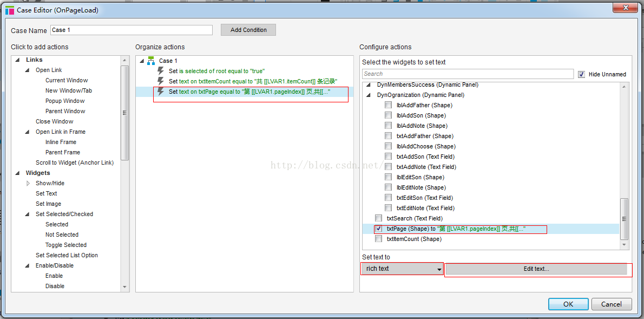The width and height of the screenshot is (644, 319).
Task: Select the Parent Frame action
Action: point(63,152)
